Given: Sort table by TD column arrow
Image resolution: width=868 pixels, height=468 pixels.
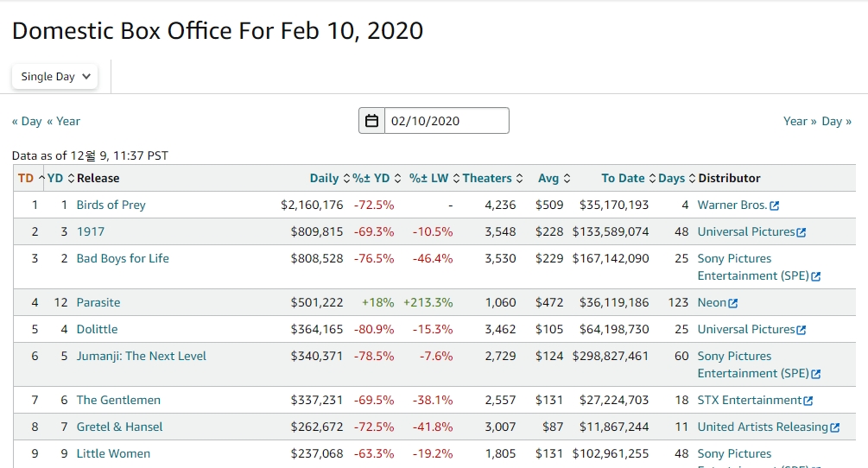Looking at the screenshot, I should [41, 178].
